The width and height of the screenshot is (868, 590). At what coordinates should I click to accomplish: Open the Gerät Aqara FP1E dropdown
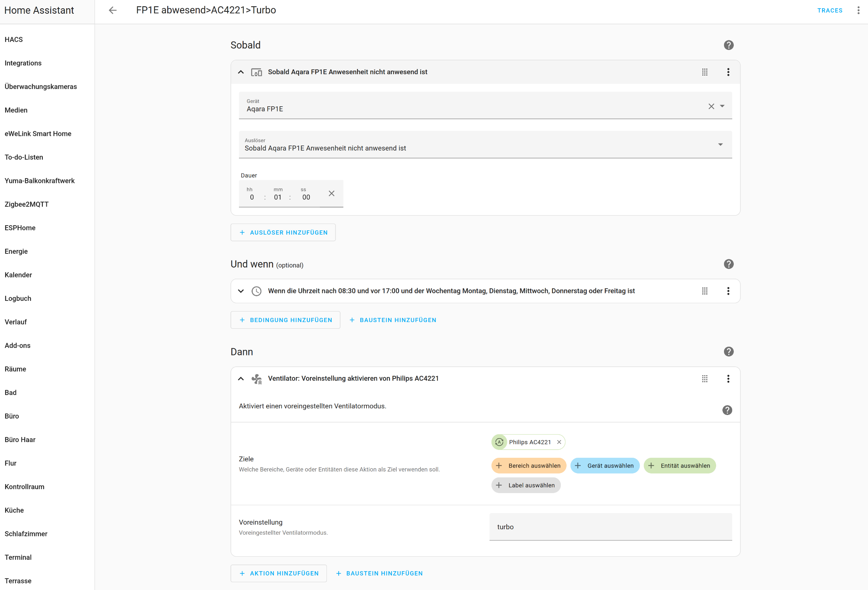point(722,106)
